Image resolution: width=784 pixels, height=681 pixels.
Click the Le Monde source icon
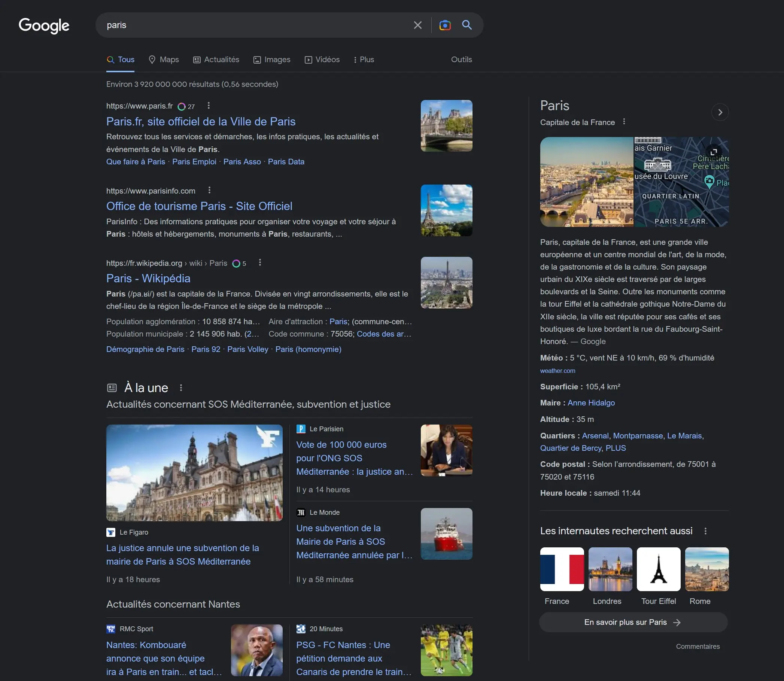[301, 513]
